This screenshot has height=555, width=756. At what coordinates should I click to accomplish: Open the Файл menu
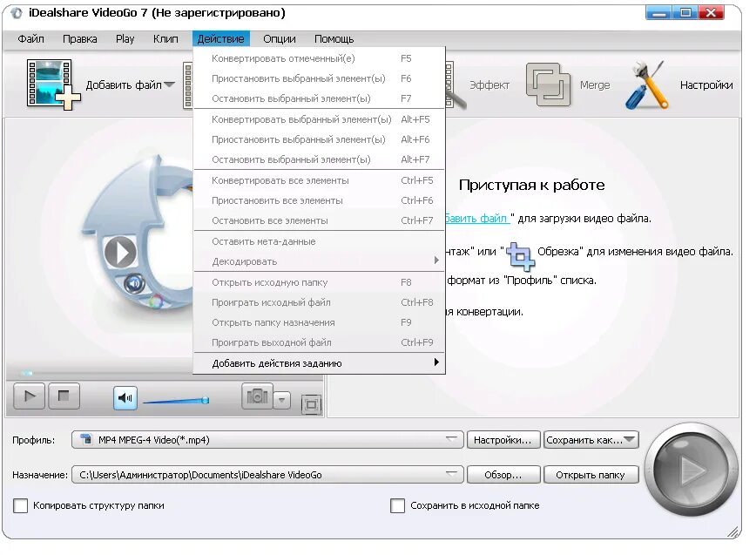pyautogui.click(x=30, y=38)
